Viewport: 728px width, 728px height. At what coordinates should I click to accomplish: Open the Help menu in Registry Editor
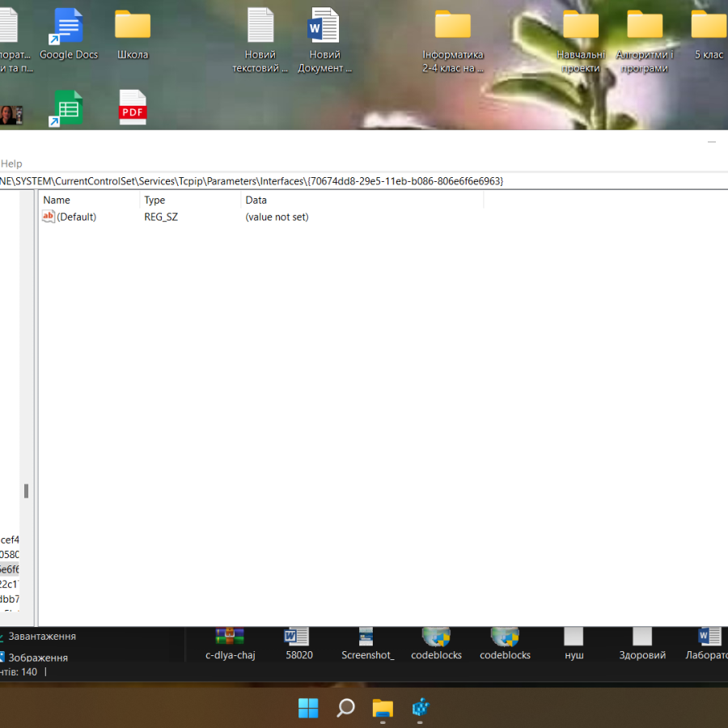click(x=11, y=163)
